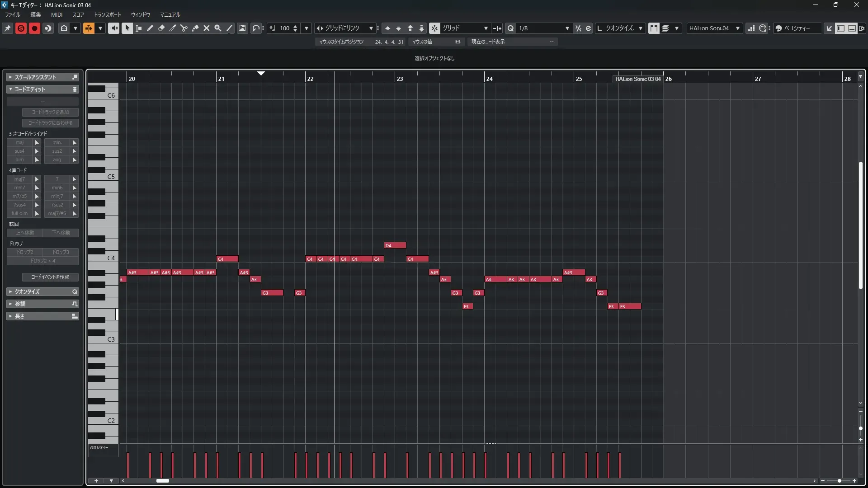Open the トランスポート menu
This screenshot has height=488, width=868.
pyautogui.click(x=107, y=14)
